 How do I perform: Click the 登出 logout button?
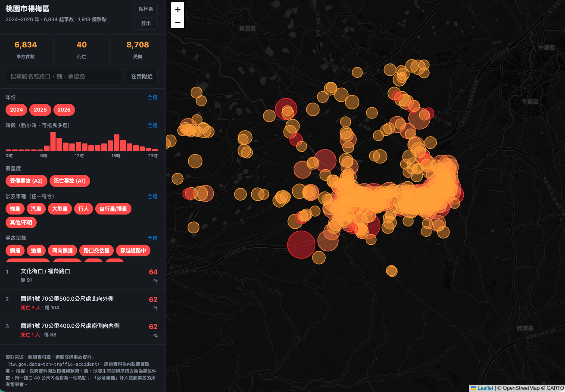(146, 23)
